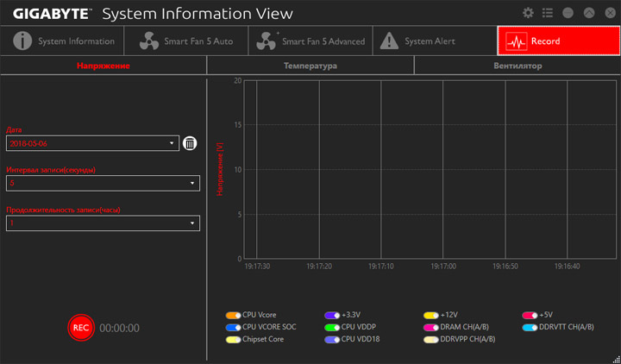Image resolution: width=621 pixels, height=364 pixels.
Task: Toggle the CPU Vcore series switch
Action: point(233,316)
